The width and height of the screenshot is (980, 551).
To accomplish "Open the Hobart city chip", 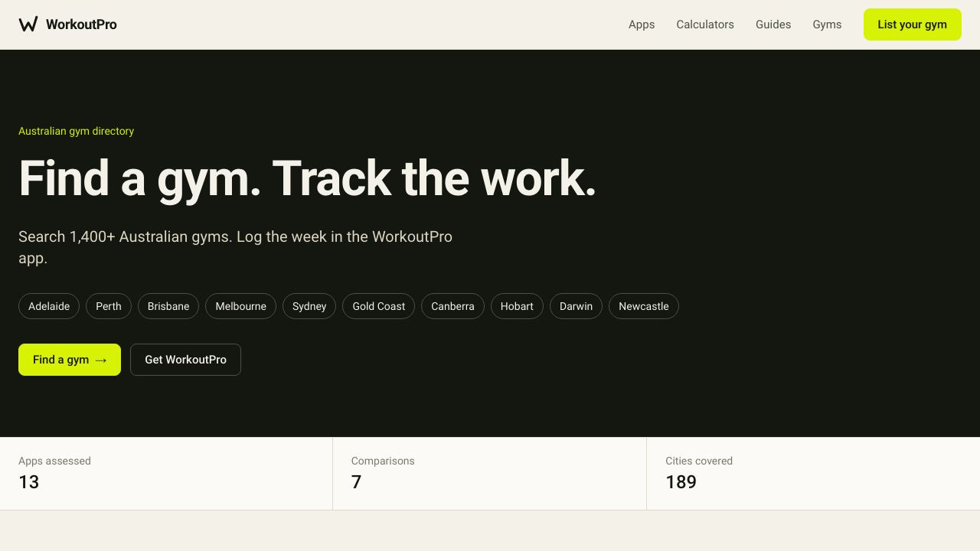I will coord(517,306).
